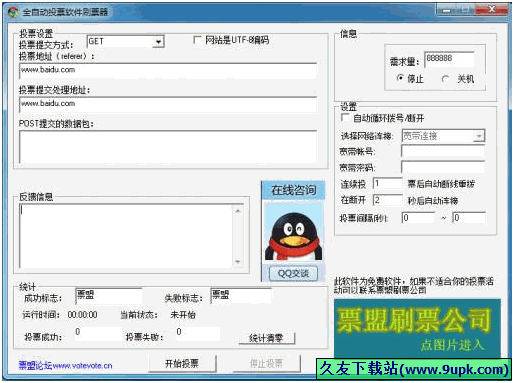This screenshot has width=515, height=383.
Task: Click the first 投票间隔 field
Action: click(419, 218)
